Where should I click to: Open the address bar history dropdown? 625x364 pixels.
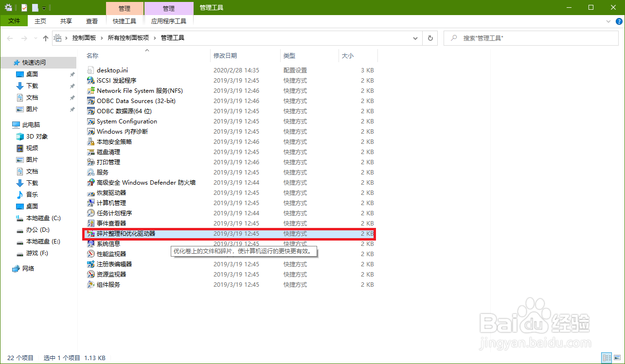[415, 38]
